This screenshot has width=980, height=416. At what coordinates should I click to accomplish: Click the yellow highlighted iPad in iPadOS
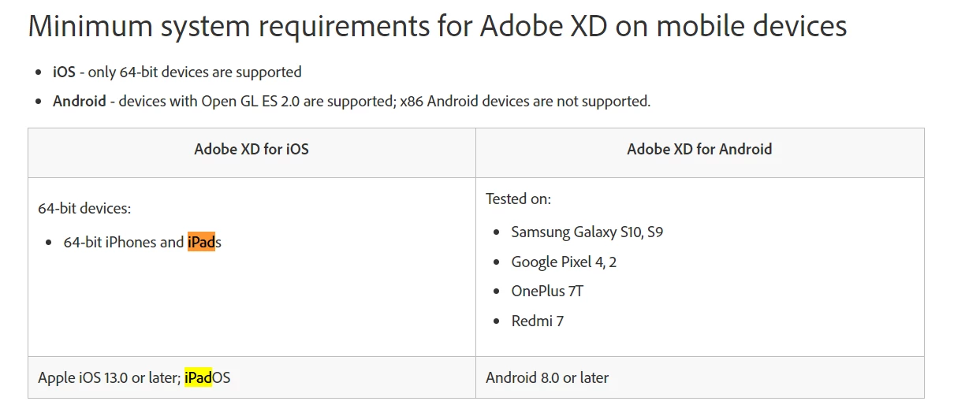click(x=199, y=377)
